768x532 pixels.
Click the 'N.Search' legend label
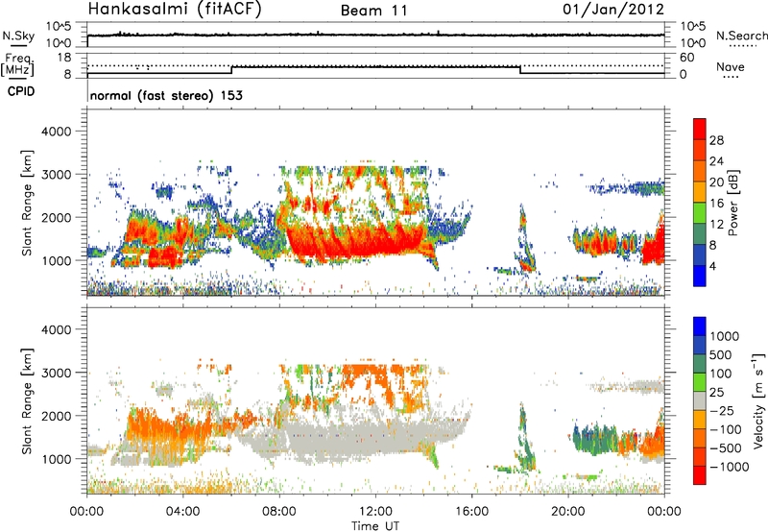(x=741, y=36)
